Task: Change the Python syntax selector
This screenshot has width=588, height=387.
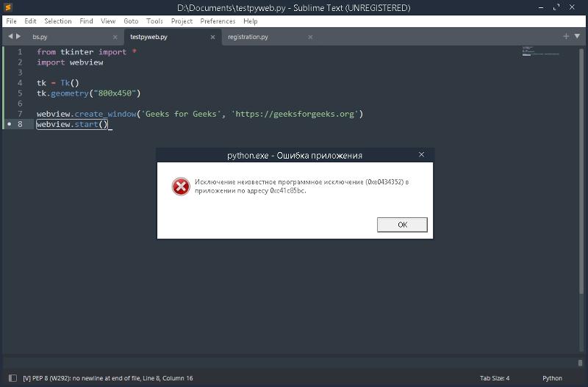Action: point(552,378)
